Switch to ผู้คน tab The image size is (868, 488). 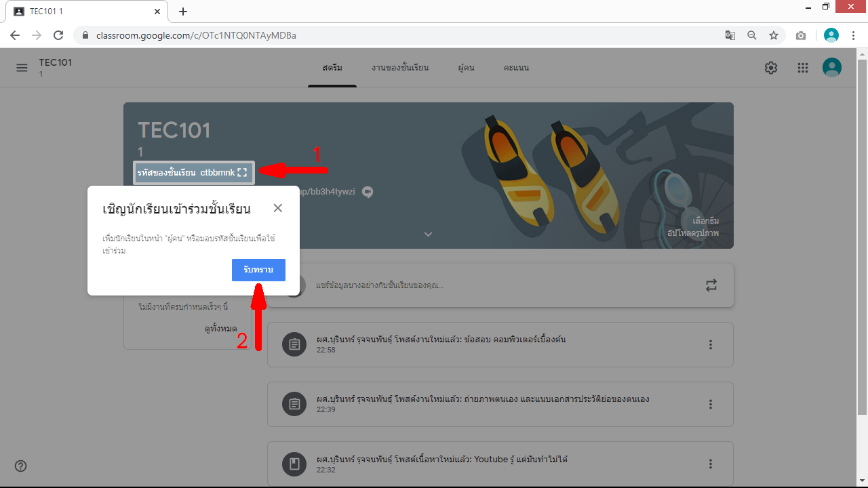[466, 68]
